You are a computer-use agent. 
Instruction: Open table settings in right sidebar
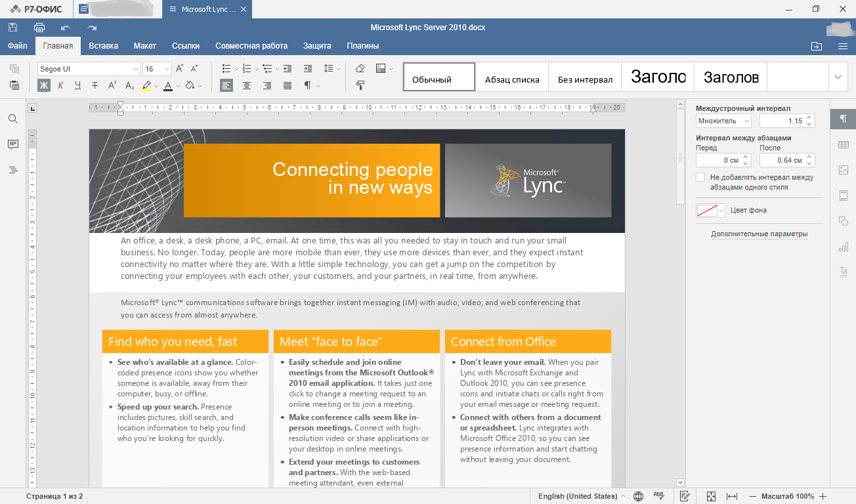[843, 144]
